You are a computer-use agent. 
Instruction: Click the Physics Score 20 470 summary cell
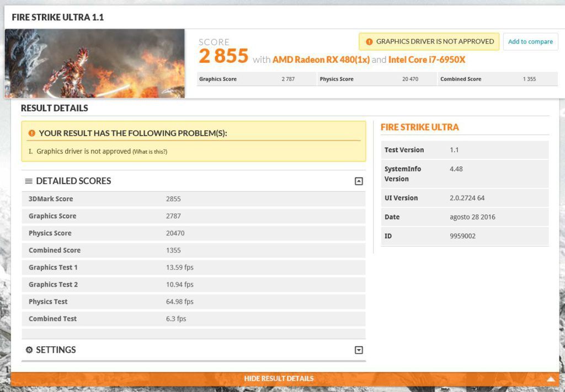[x=377, y=79]
